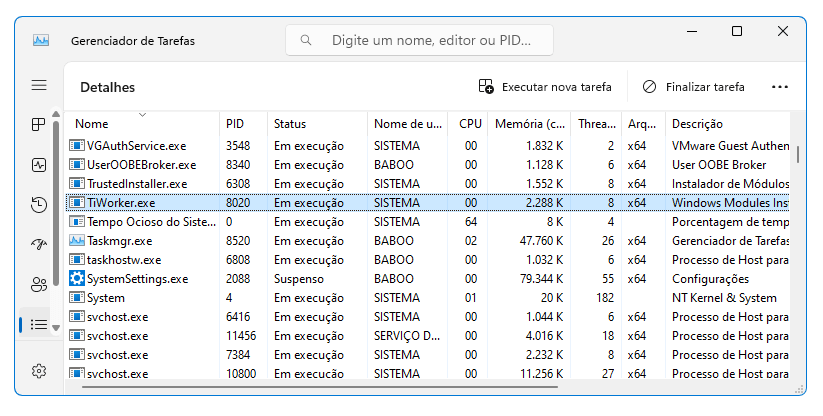The height and width of the screenshot is (416, 823).
Task: Open the Startup apps icon in sidebar
Action: 39,244
